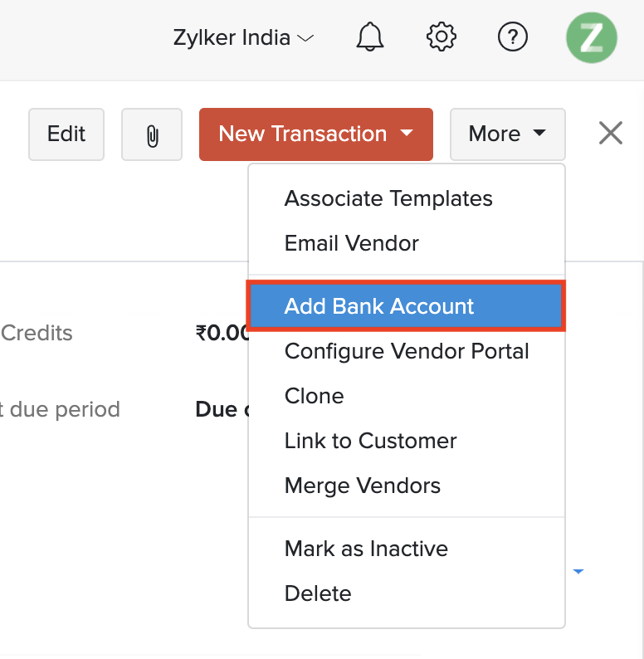Select Associate Templates from the menu
644x659 pixels.
tap(388, 199)
